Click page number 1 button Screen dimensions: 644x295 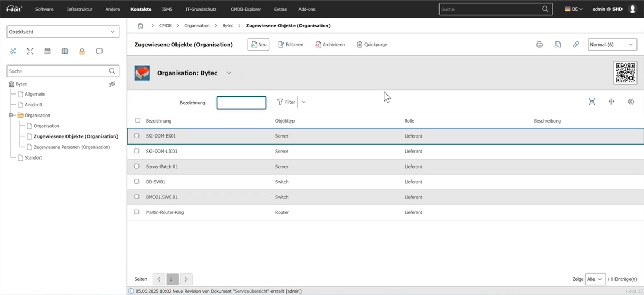point(172,279)
